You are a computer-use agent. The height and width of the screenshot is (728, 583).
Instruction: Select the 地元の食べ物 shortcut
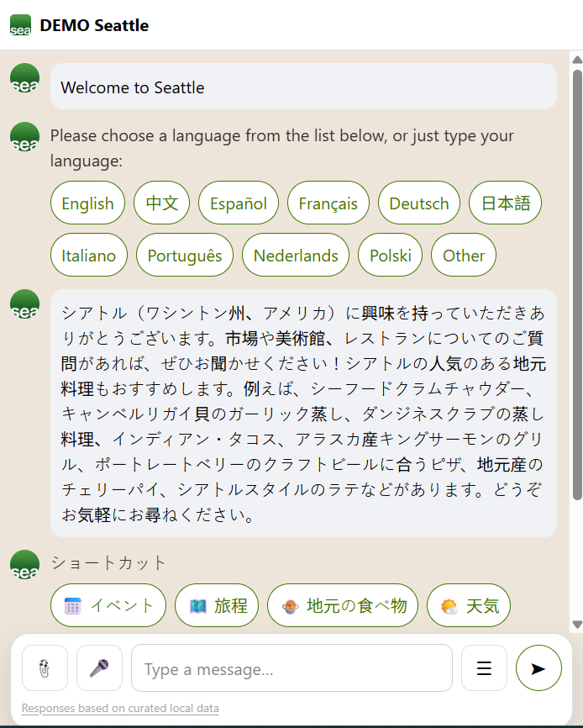pyautogui.click(x=343, y=605)
